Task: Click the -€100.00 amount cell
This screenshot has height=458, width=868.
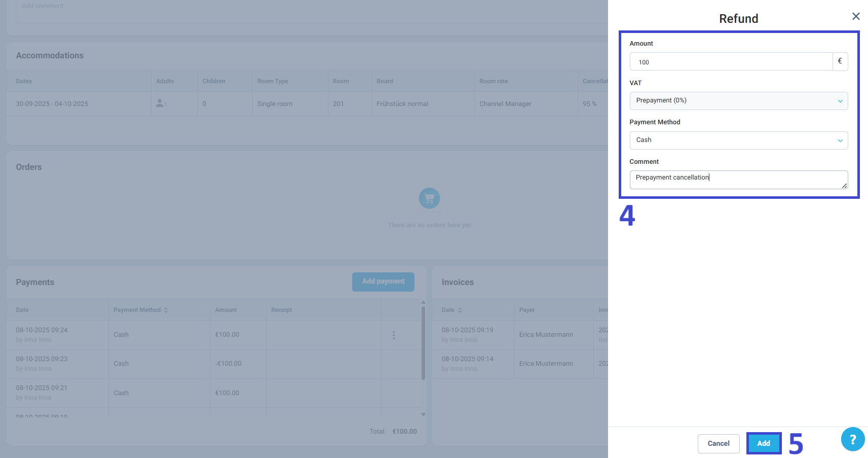Action: 228,364
